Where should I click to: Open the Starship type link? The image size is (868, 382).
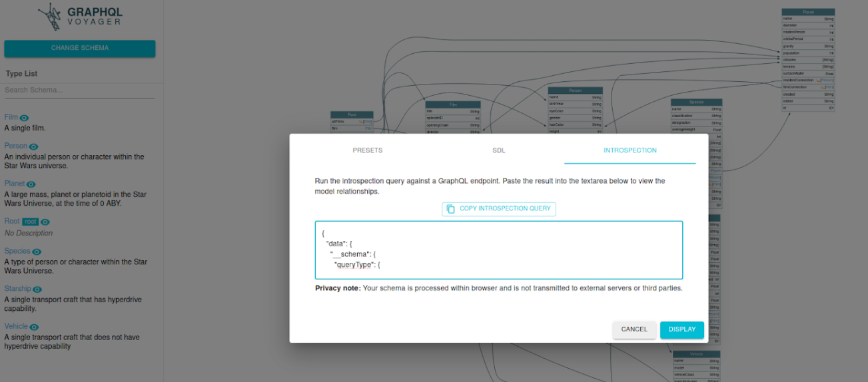pos(18,288)
